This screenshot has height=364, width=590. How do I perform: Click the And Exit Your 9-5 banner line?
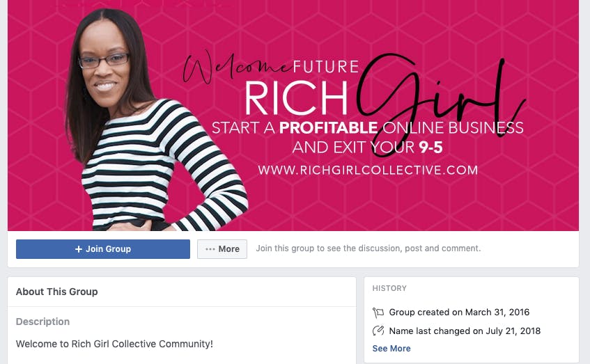pyautogui.click(x=368, y=148)
